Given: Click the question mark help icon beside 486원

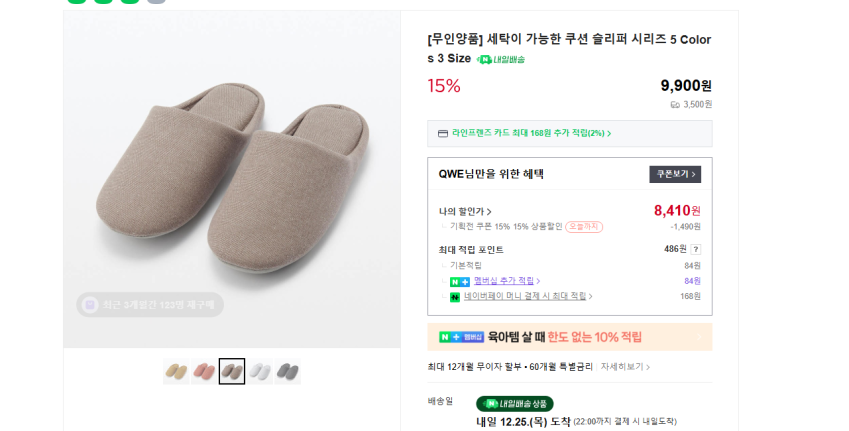Looking at the screenshot, I should (696, 249).
